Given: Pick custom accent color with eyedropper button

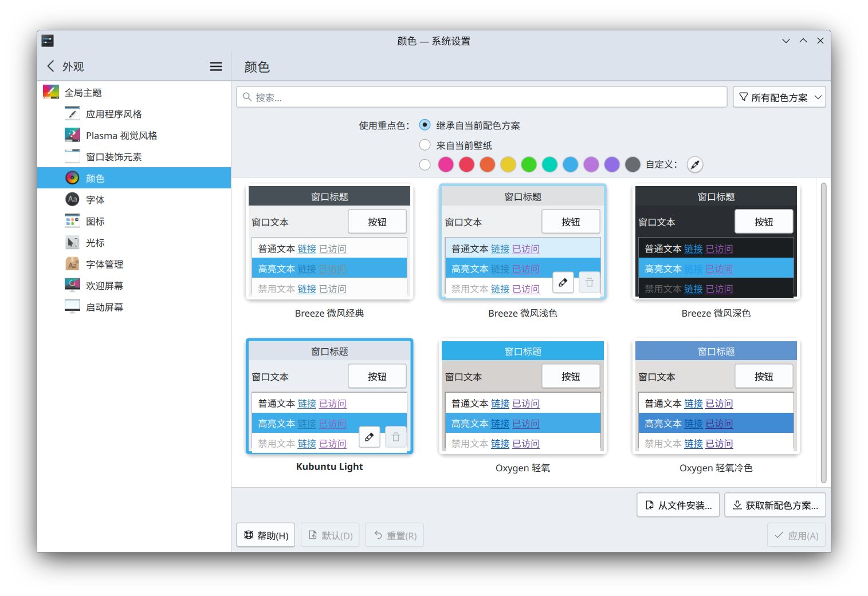Looking at the screenshot, I should (695, 165).
